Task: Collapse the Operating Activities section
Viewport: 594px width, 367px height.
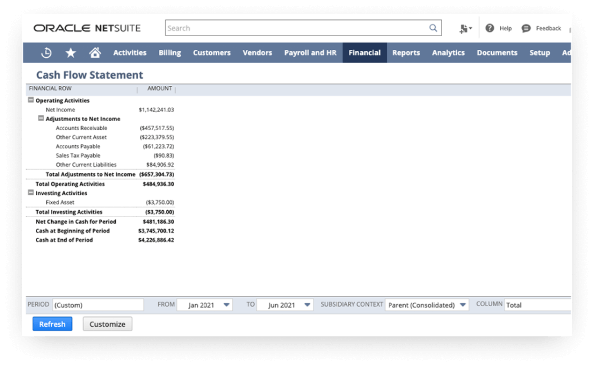Action: coord(31,100)
